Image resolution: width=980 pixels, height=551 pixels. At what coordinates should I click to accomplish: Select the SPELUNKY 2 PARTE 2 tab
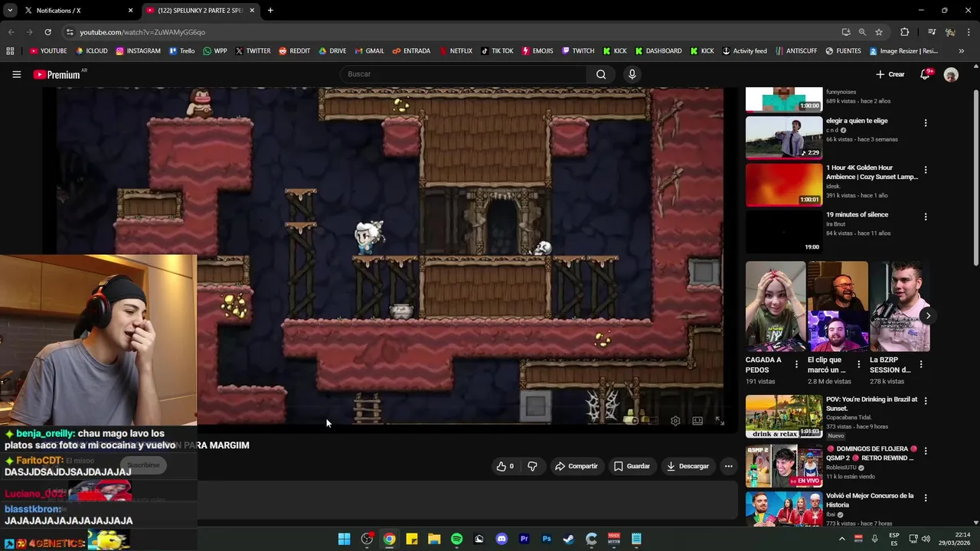201,11
